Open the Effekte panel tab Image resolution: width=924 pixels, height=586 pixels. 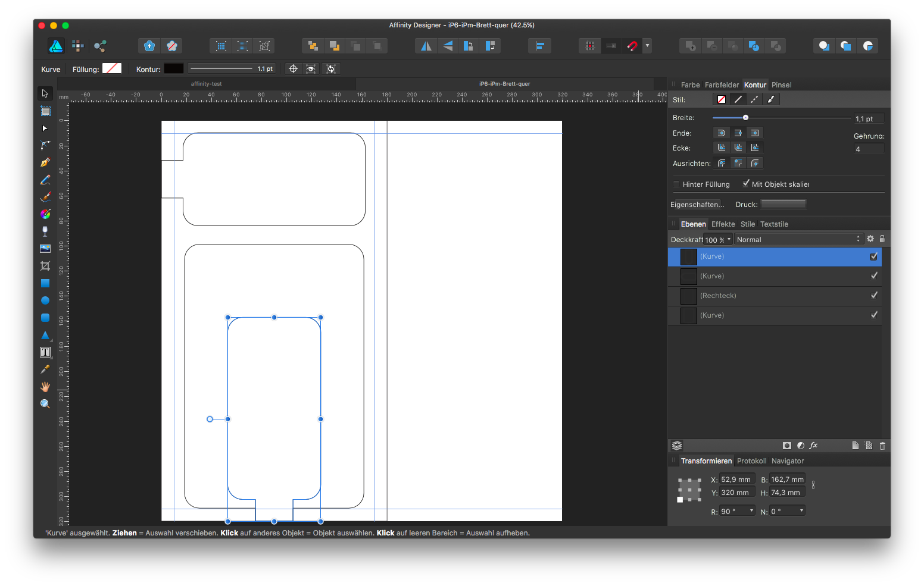click(x=723, y=224)
